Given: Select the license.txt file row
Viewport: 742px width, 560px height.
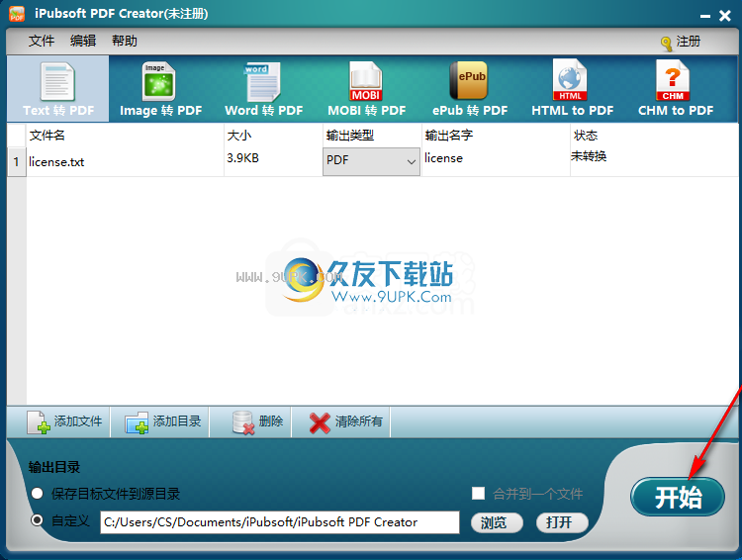Looking at the screenshot, I should pos(372,161).
